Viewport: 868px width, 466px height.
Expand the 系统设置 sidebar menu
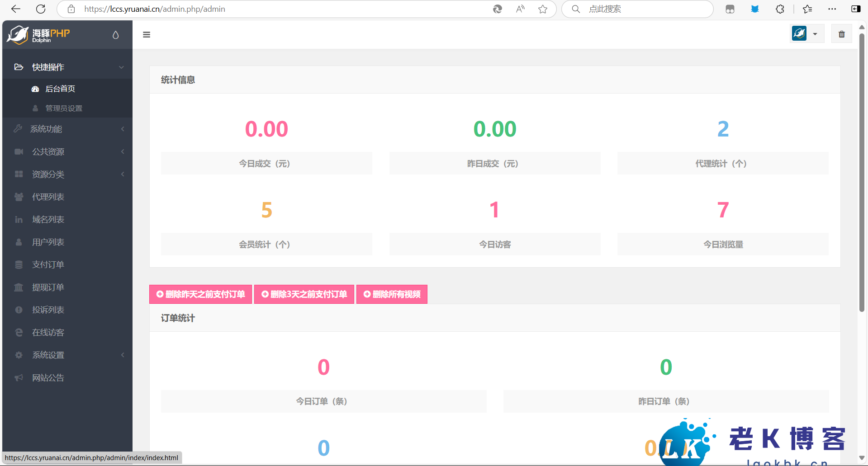click(68, 355)
